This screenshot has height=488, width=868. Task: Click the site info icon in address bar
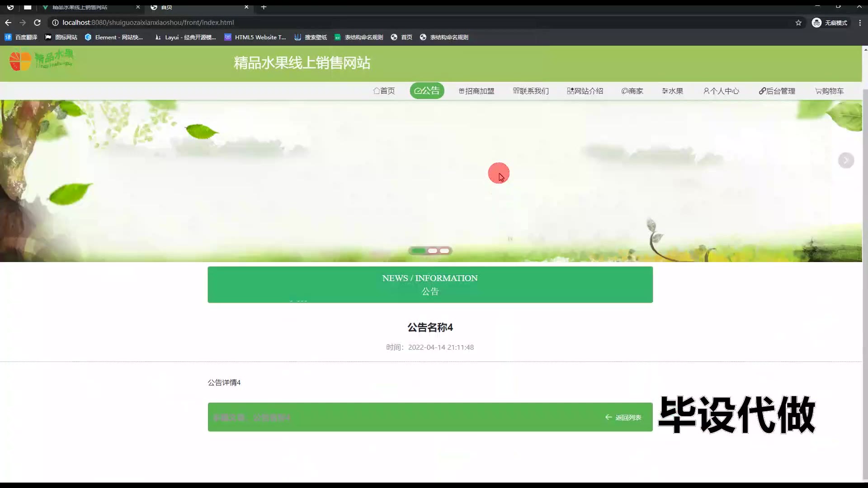55,23
